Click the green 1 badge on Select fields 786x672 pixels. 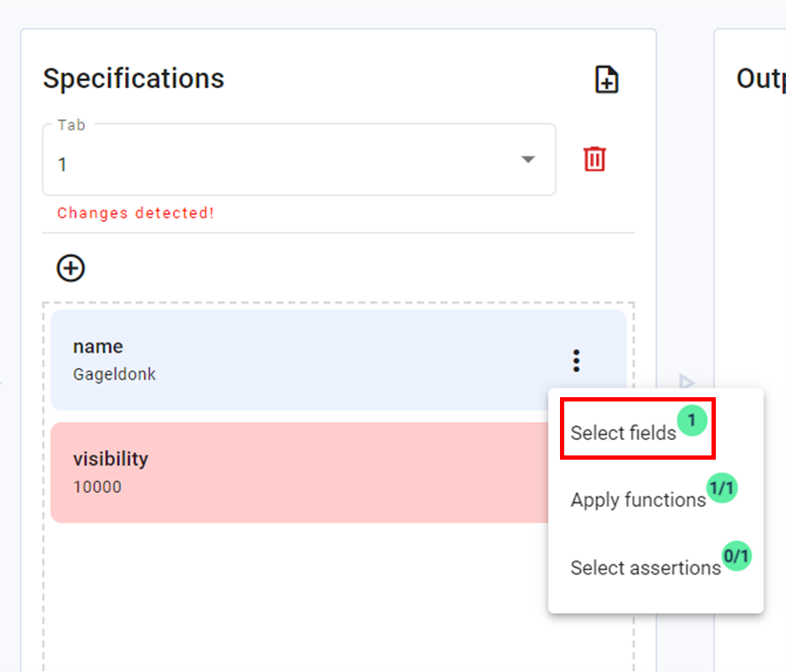(692, 420)
